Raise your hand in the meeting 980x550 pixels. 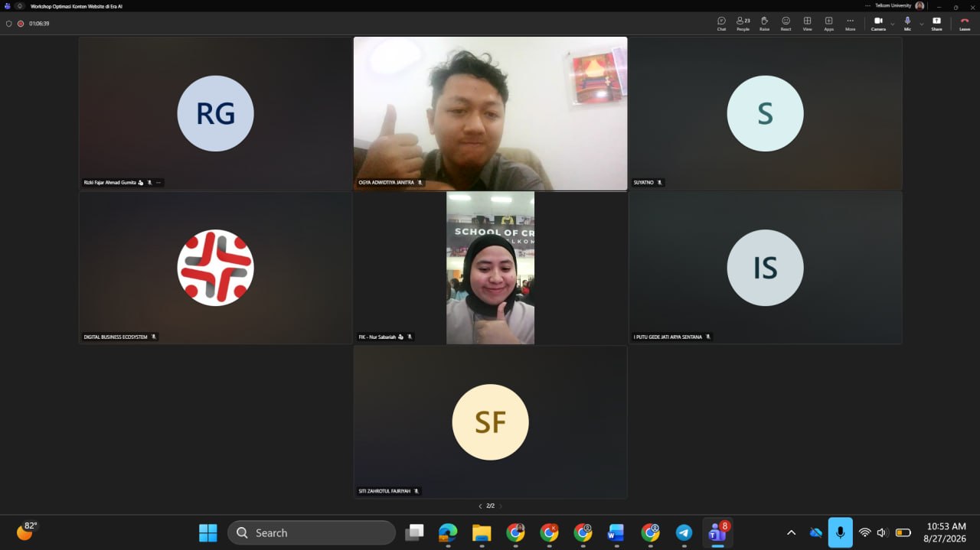pos(764,24)
